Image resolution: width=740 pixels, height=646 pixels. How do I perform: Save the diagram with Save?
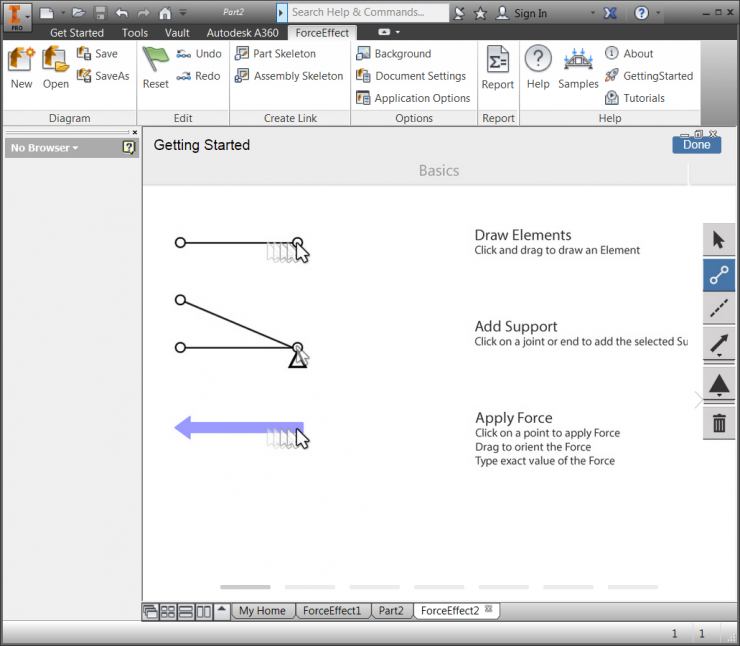point(97,54)
